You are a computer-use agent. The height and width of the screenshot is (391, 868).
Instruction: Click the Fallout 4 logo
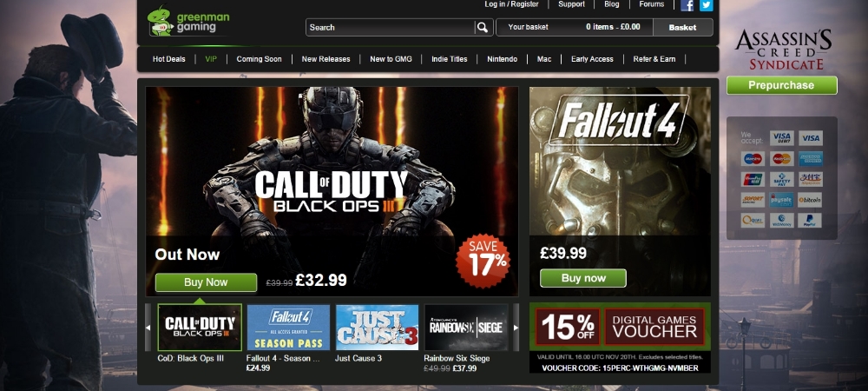point(618,121)
